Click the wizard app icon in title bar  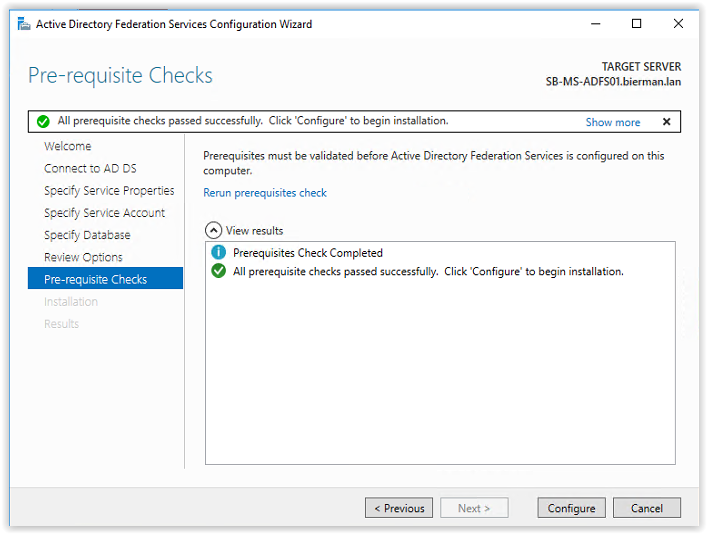click(24, 24)
